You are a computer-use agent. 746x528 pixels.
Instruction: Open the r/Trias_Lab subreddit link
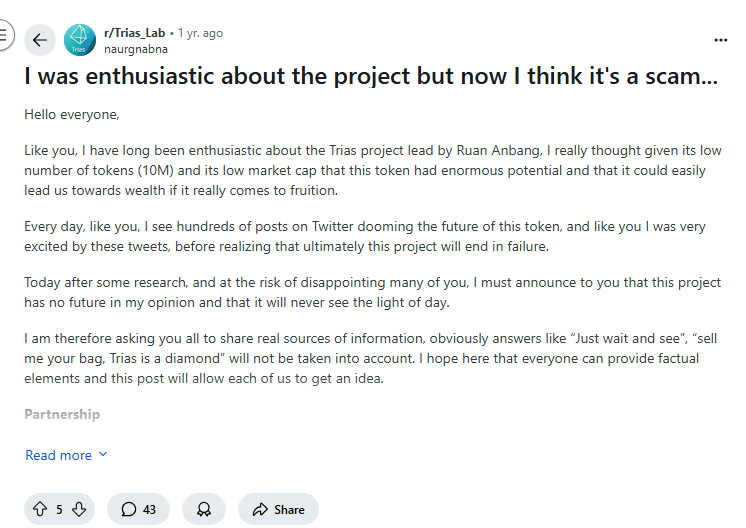tap(136, 33)
